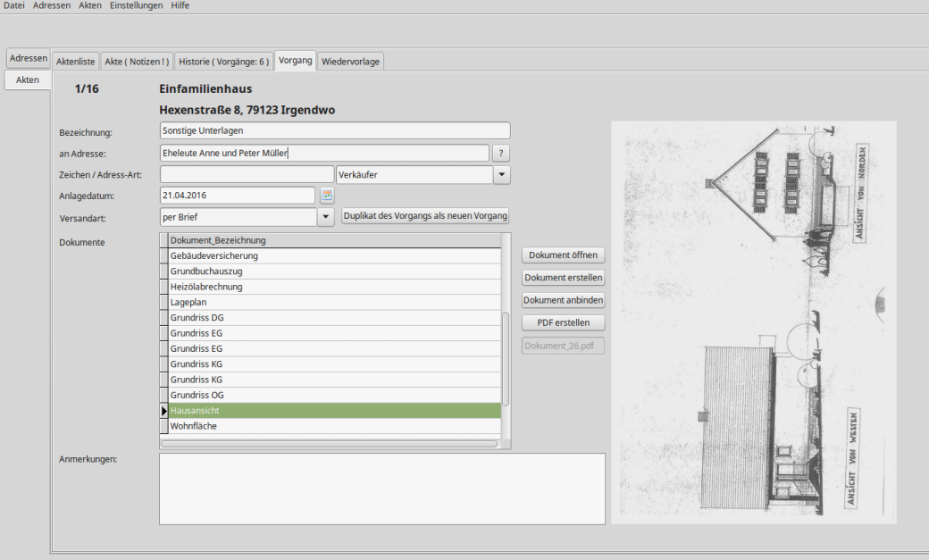Click into the Bezeichnung text field
Screen dimensions: 929x560
pos(334,131)
